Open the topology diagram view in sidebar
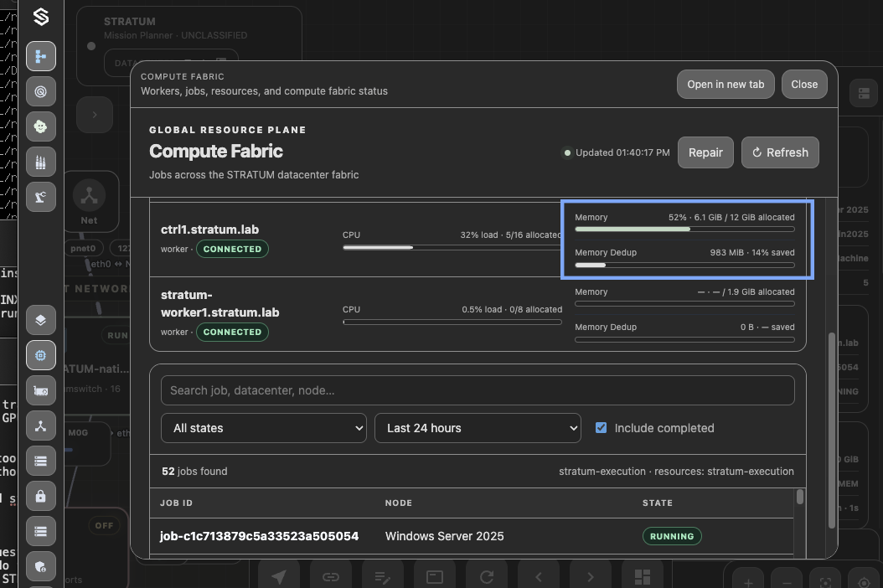883x588 pixels. [40, 56]
